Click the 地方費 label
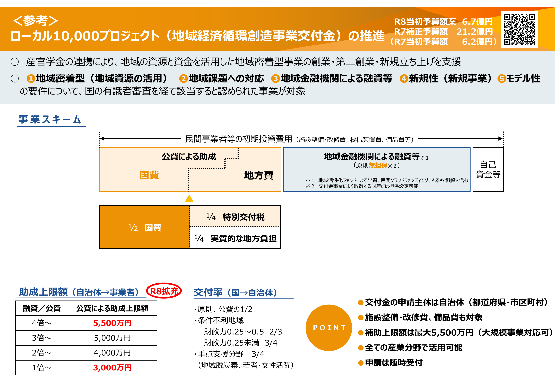 click(259, 175)
